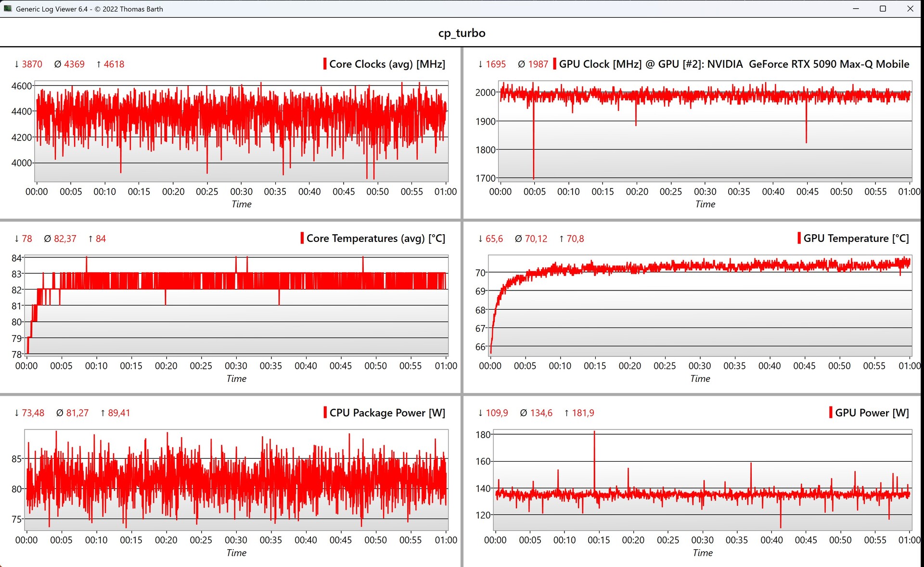Click the 00:30 marker on Core Clocks axis

click(241, 191)
